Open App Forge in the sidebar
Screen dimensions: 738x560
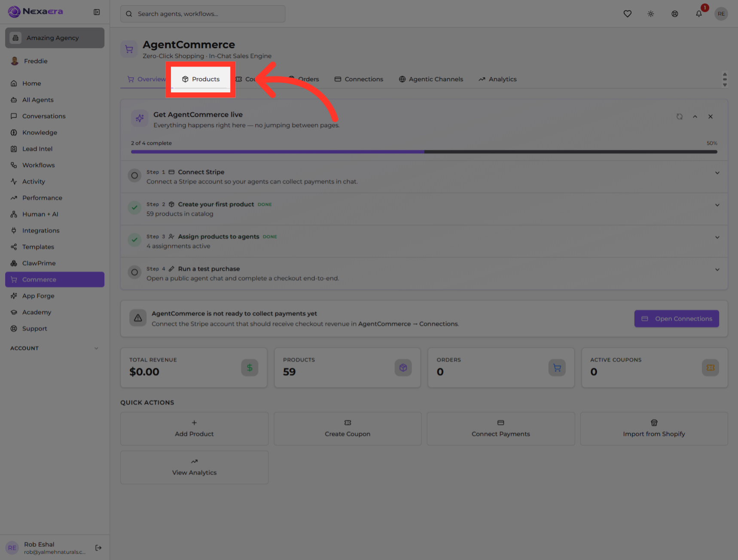(x=55, y=296)
